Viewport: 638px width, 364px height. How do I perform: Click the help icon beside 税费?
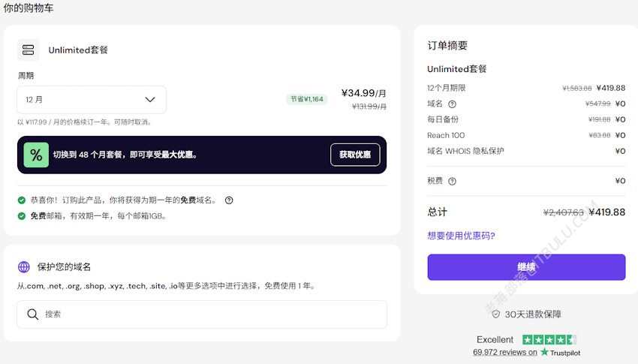pyautogui.click(x=452, y=182)
